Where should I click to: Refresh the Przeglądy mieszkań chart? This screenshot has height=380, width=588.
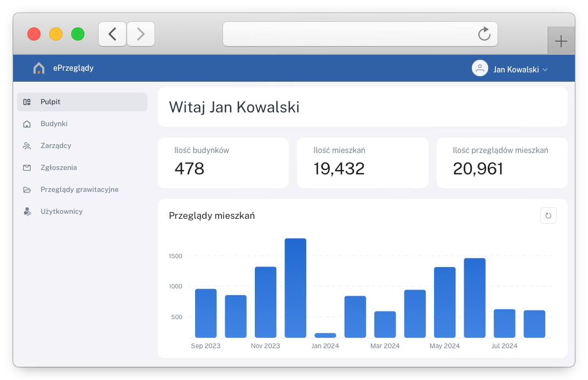click(548, 215)
